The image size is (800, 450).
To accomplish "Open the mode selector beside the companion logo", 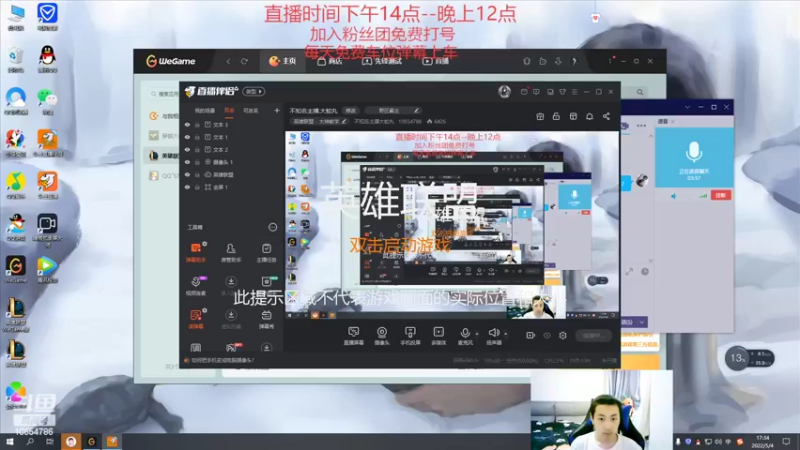I will (x=254, y=92).
